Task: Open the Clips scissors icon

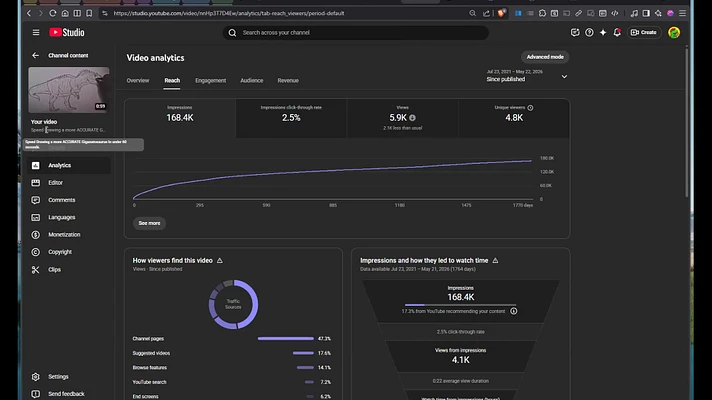Action: pos(35,270)
